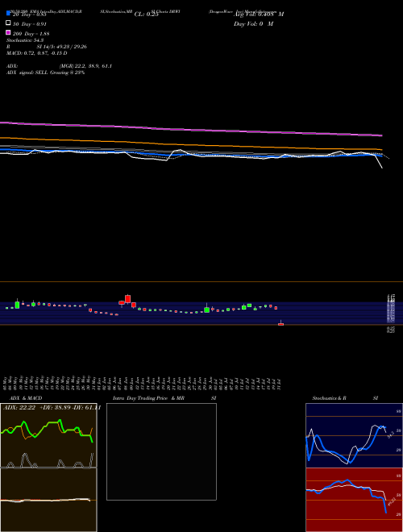The image size is (403, 532).
Task: Click the 'ADX signal: SELL Growing @ 23%' text
Action: point(45,73)
